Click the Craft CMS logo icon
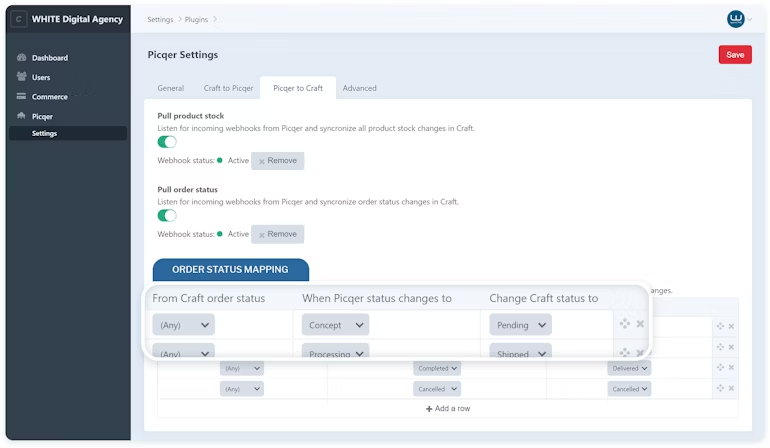Image resolution: width=770 pixels, height=448 pixels. (x=20, y=19)
